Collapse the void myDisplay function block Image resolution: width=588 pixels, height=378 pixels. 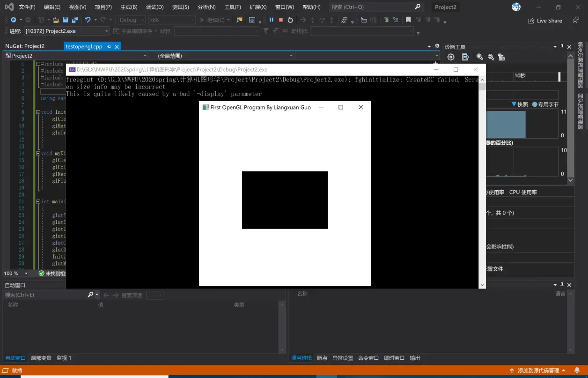click(38, 153)
